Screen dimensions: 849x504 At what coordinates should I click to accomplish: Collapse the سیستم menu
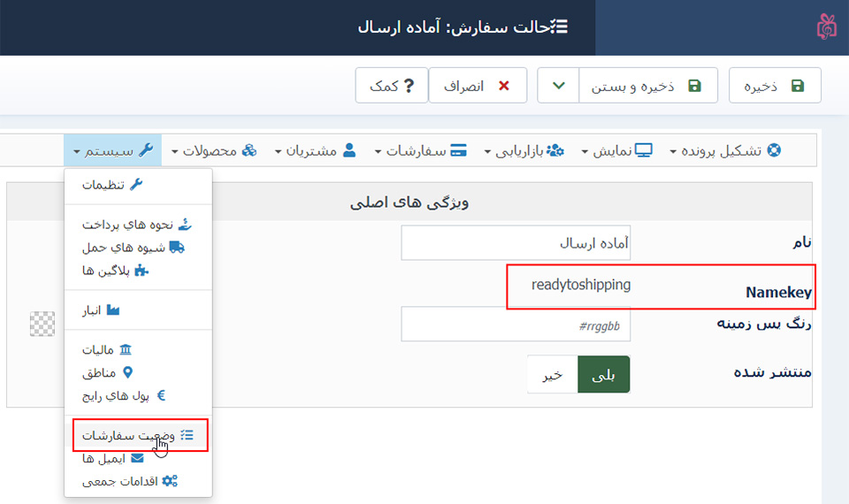(112, 150)
